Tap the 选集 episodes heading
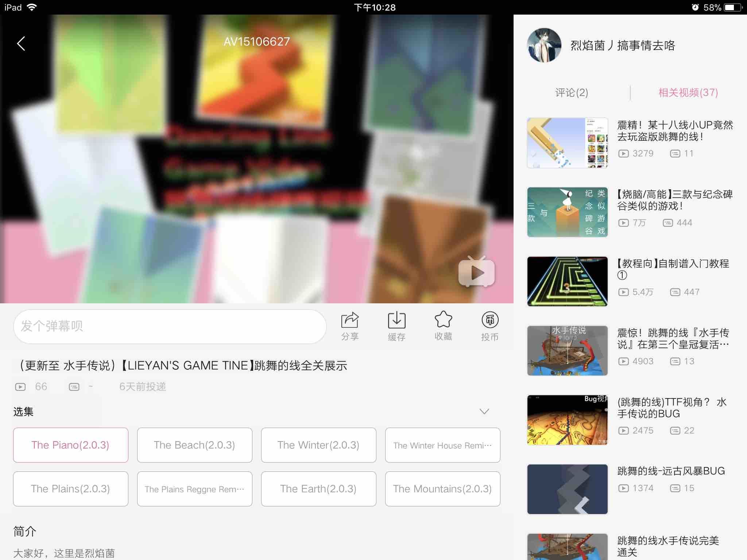The height and width of the screenshot is (560, 747). tap(23, 412)
